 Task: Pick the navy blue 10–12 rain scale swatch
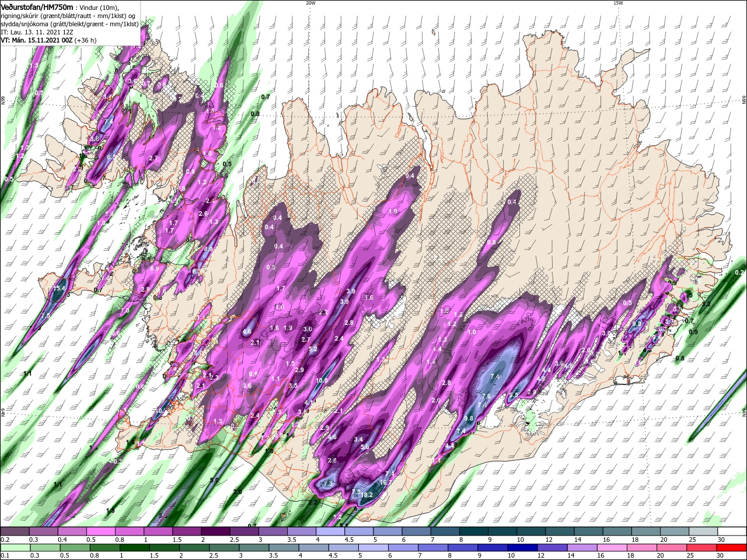coord(522,548)
